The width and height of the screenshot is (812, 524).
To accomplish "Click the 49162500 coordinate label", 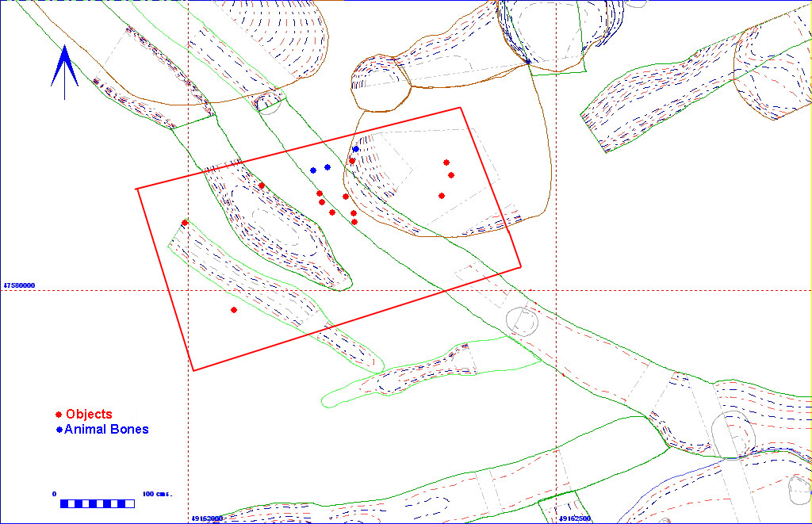I will point(574,518).
